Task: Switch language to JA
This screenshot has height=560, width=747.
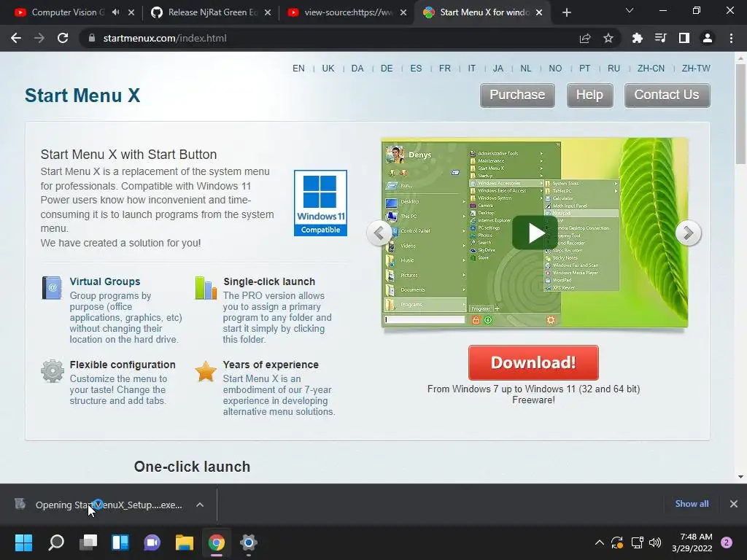Action: tap(498, 68)
